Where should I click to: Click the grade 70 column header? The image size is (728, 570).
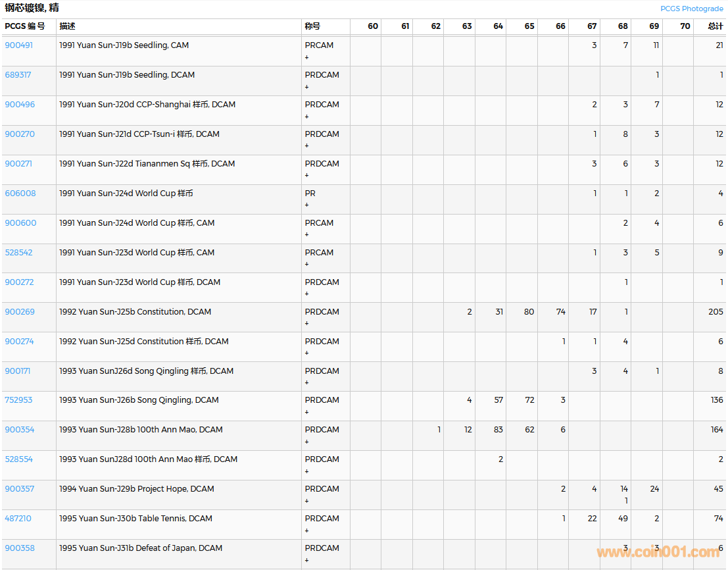pos(685,26)
